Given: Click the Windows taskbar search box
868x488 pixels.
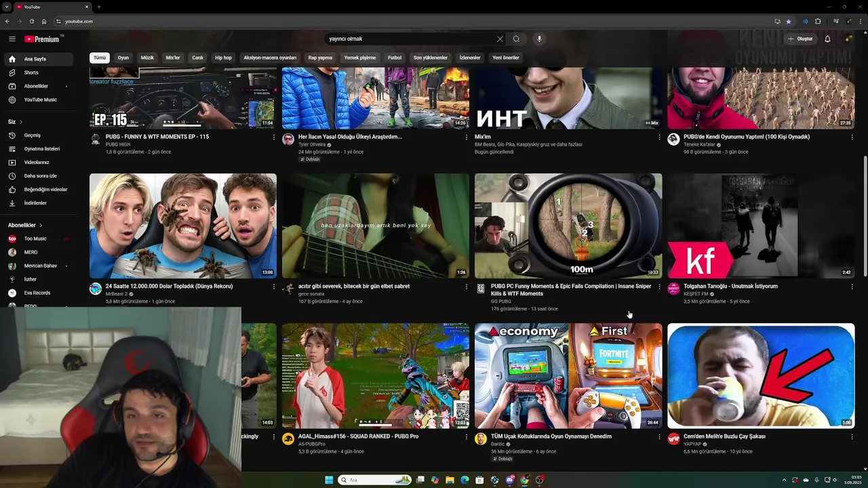Looking at the screenshot, I should coord(375,480).
